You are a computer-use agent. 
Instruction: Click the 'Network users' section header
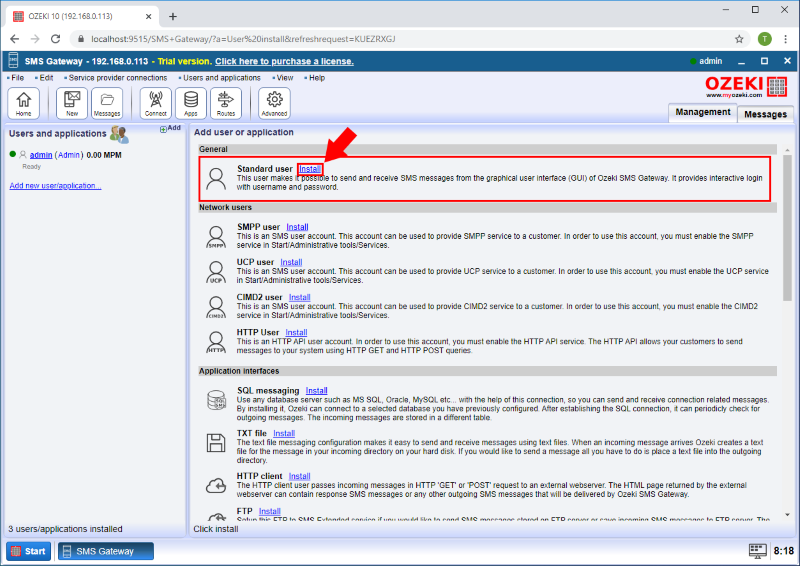487,207
